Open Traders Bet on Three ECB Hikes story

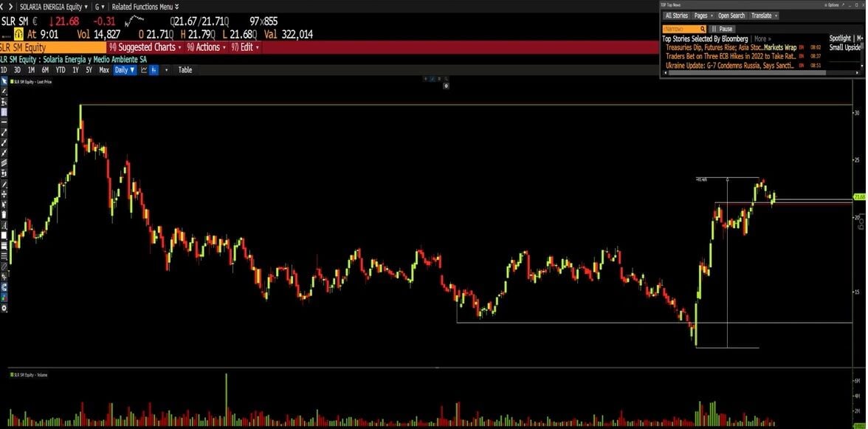click(x=731, y=56)
